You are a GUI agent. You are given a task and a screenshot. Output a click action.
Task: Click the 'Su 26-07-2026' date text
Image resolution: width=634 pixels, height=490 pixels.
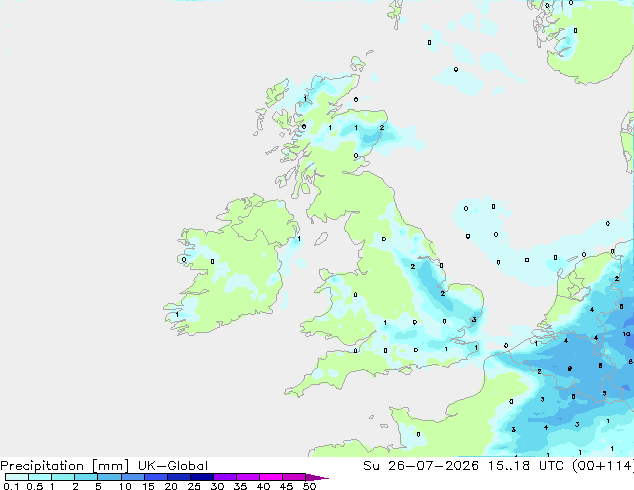421,466
